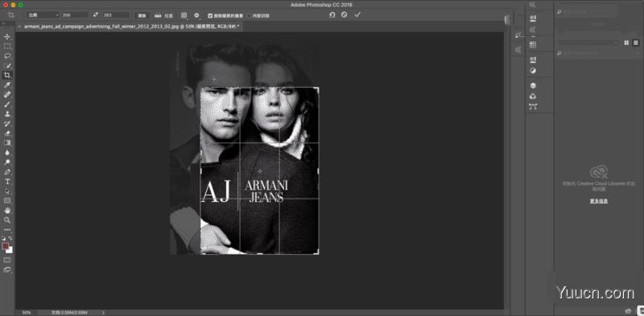Click the 50% zoom field in status bar

[x=27, y=313]
